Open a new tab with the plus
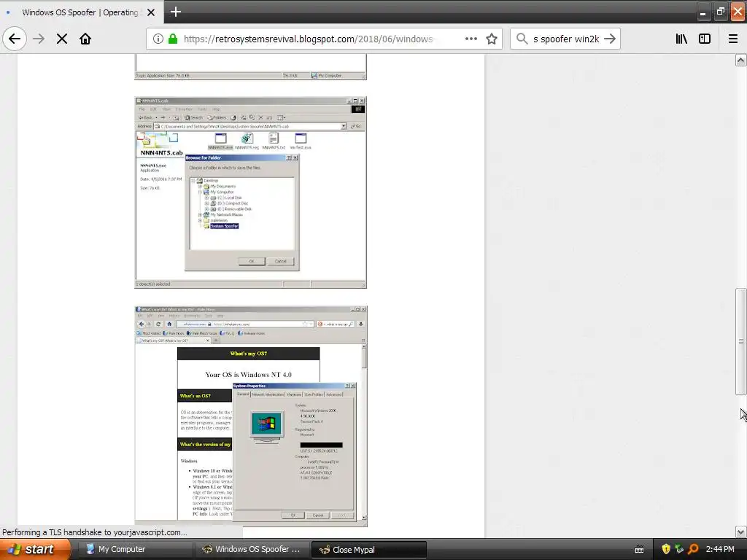Viewport: 747px width, 560px height. click(175, 12)
